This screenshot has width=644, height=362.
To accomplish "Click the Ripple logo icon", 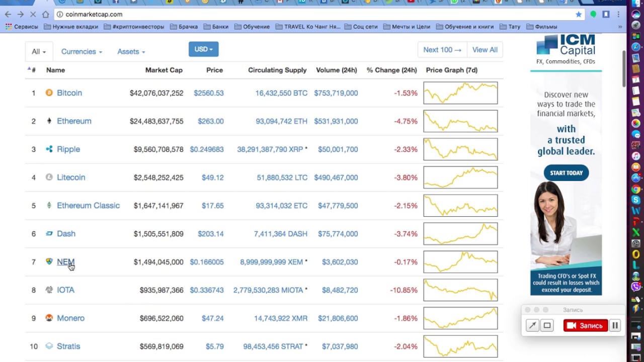I will coord(49,149).
